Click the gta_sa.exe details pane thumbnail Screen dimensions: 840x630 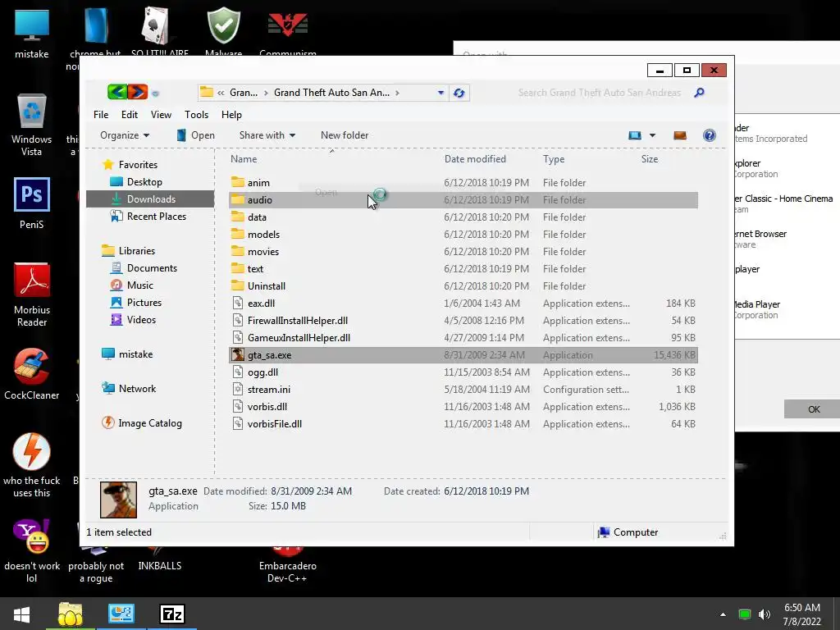pyautogui.click(x=118, y=500)
